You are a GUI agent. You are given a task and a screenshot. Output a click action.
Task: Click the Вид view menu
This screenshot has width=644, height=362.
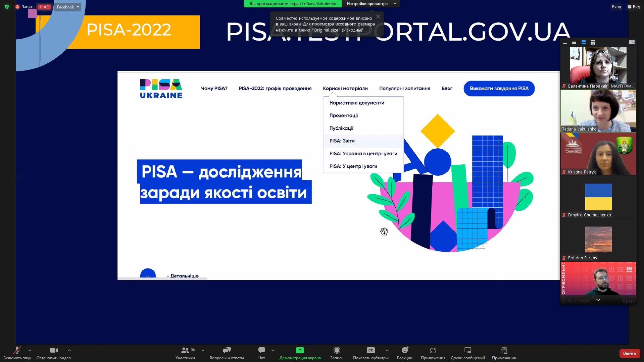pos(634,7)
